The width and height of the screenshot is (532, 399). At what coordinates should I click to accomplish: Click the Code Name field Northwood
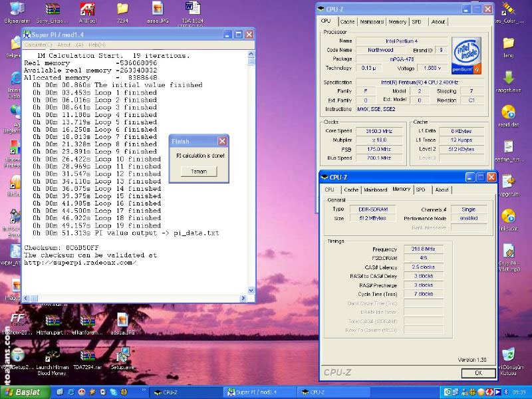click(380, 50)
